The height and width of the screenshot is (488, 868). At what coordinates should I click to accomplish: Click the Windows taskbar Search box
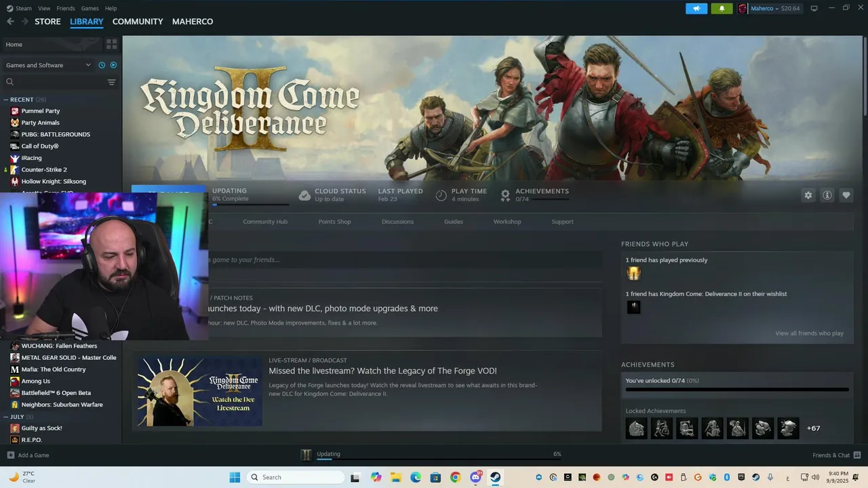pos(295,477)
